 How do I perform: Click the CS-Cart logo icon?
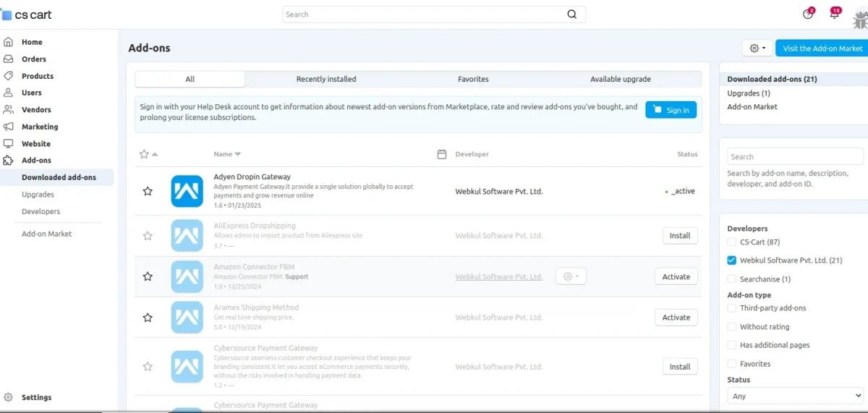pyautogui.click(x=7, y=14)
